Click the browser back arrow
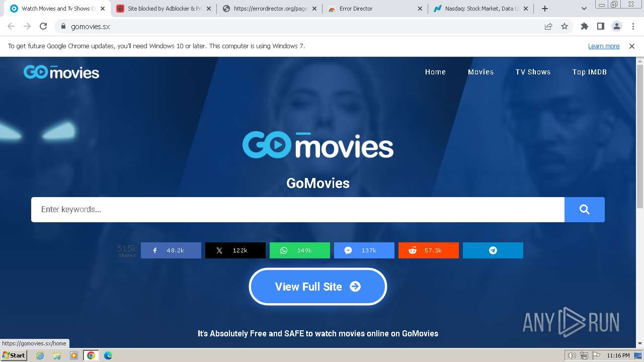This screenshot has height=362, width=644. (x=11, y=26)
